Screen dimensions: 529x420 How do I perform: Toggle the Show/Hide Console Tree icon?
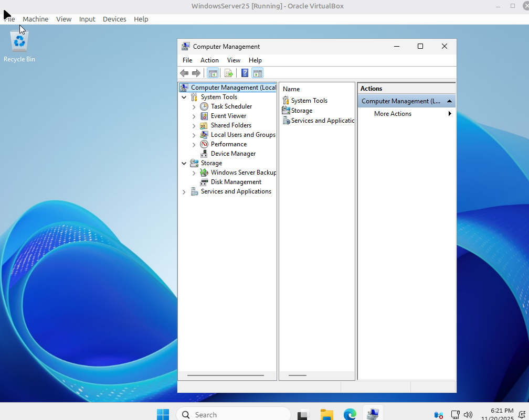pos(213,73)
